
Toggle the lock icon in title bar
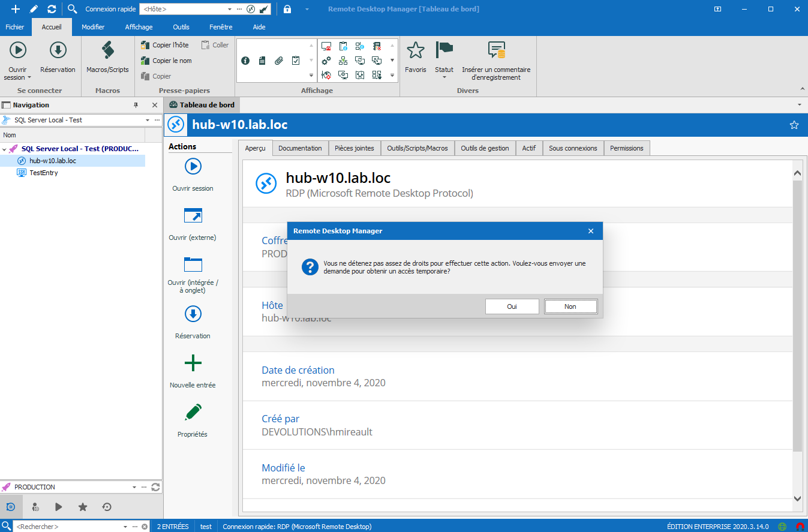click(287, 9)
